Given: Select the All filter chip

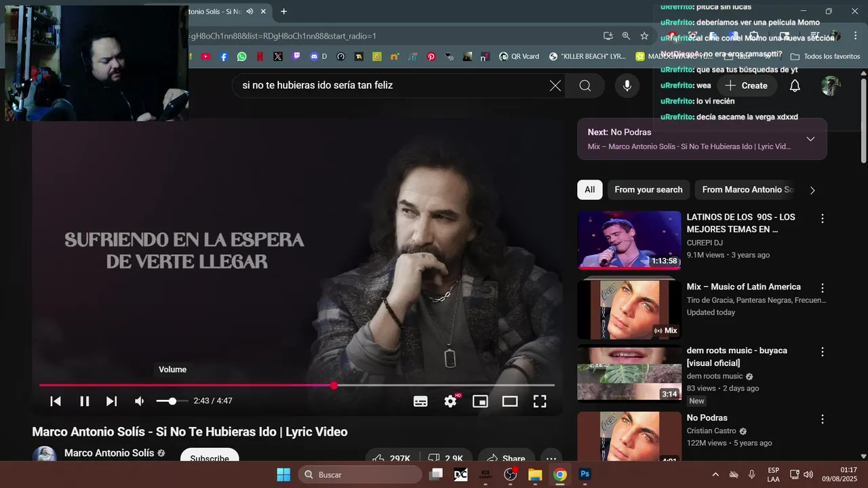Looking at the screenshot, I should [x=590, y=190].
